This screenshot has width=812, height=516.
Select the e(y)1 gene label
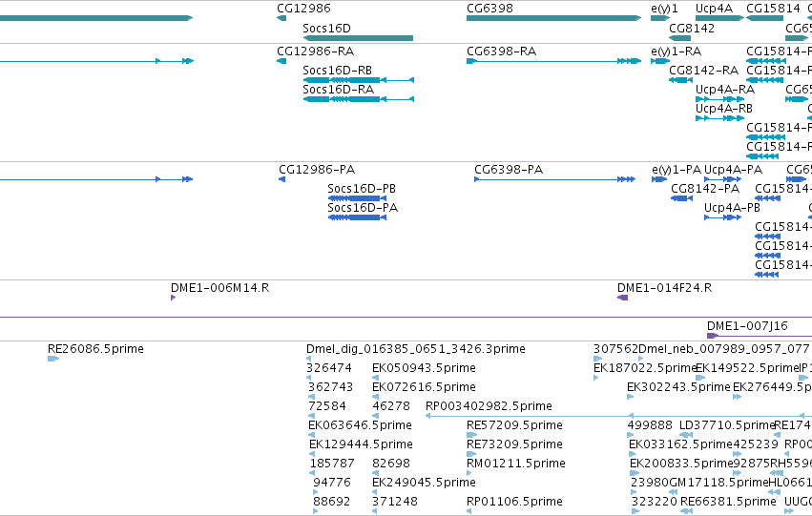(x=664, y=9)
